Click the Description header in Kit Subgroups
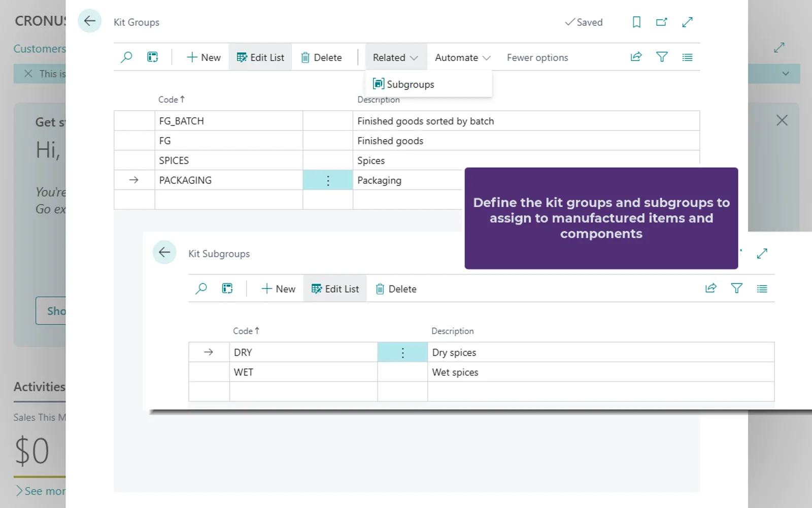The height and width of the screenshot is (508, 812). 452,331
